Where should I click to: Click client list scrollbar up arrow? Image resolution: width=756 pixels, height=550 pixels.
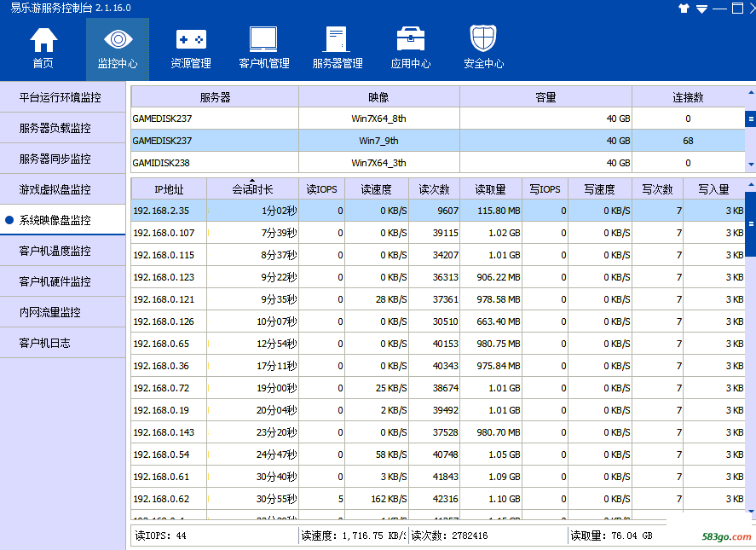point(751,185)
